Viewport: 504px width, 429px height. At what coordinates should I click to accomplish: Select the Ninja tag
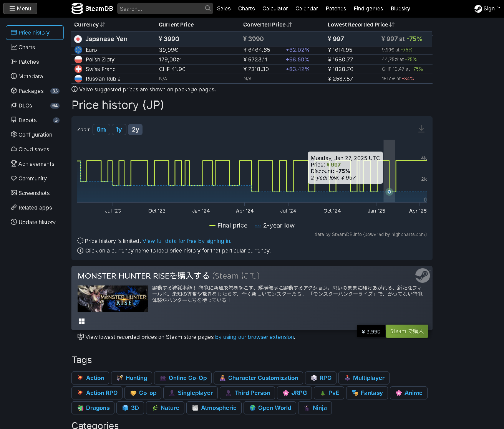(x=315, y=408)
